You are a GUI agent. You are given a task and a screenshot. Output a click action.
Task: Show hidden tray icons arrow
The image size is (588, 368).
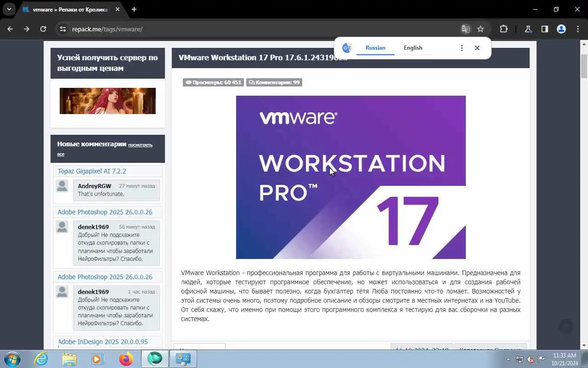(508, 359)
